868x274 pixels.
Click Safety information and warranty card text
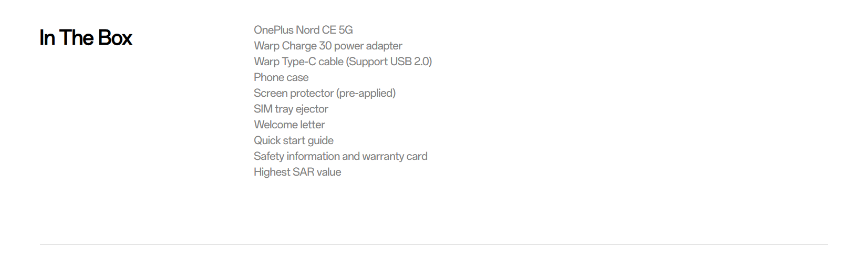pos(340,156)
